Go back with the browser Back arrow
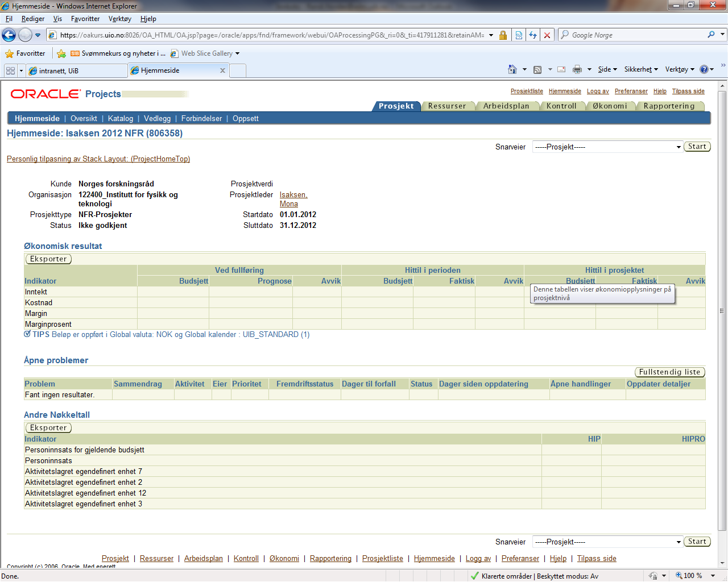 click(x=9, y=35)
